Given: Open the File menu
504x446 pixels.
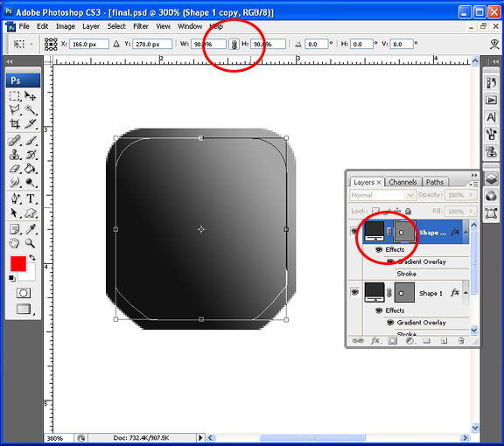Looking at the screenshot, I should coord(24,26).
